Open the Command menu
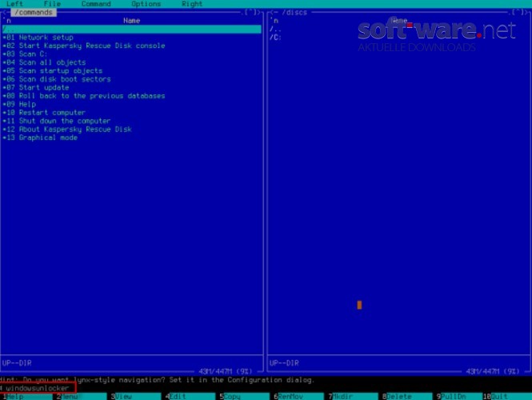The height and width of the screenshot is (400, 532). (x=96, y=4)
